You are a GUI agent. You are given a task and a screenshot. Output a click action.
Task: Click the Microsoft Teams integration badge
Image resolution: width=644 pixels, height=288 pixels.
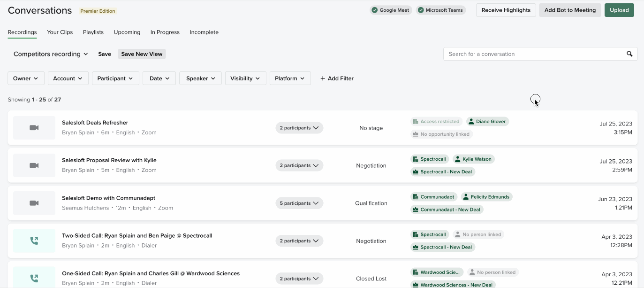click(x=440, y=10)
